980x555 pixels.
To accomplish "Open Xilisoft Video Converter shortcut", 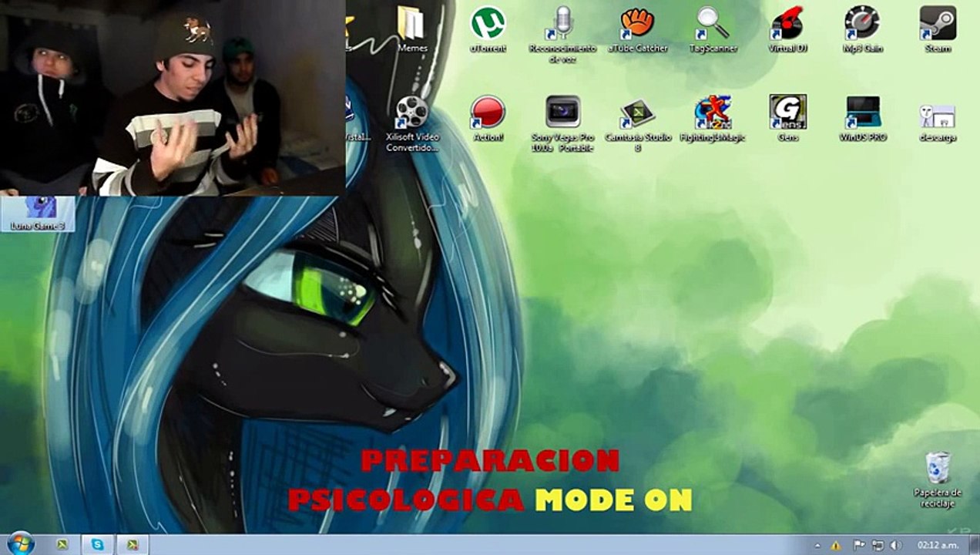I will (x=412, y=123).
